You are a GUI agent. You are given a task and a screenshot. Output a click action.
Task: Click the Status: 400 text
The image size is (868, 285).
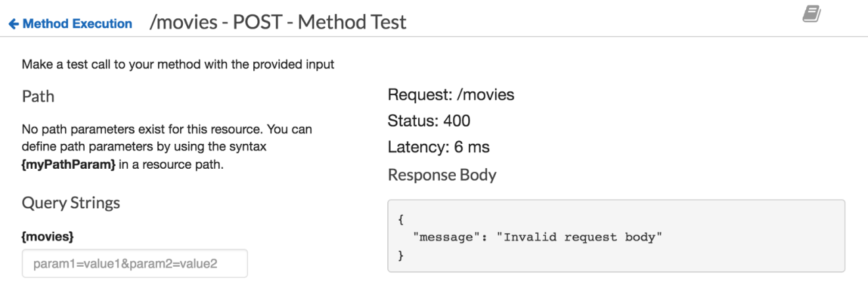tap(429, 121)
